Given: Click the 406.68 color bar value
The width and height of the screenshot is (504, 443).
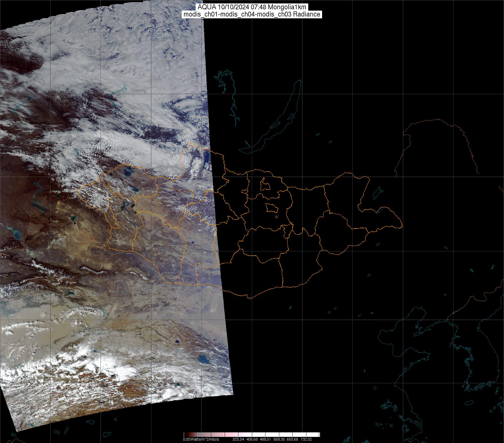Looking at the screenshot, I should [x=251, y=440].
